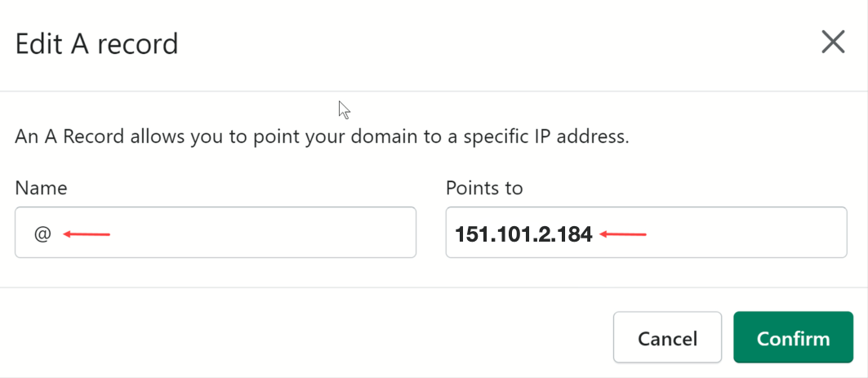
Task: Close the Edit A record dialog
Action: tap(833, 42)
